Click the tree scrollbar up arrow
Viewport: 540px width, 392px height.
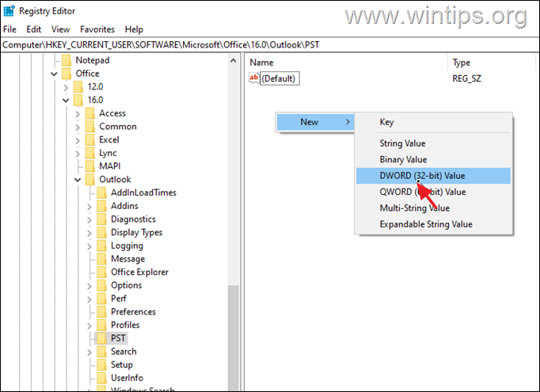click(x=233, y=61)
